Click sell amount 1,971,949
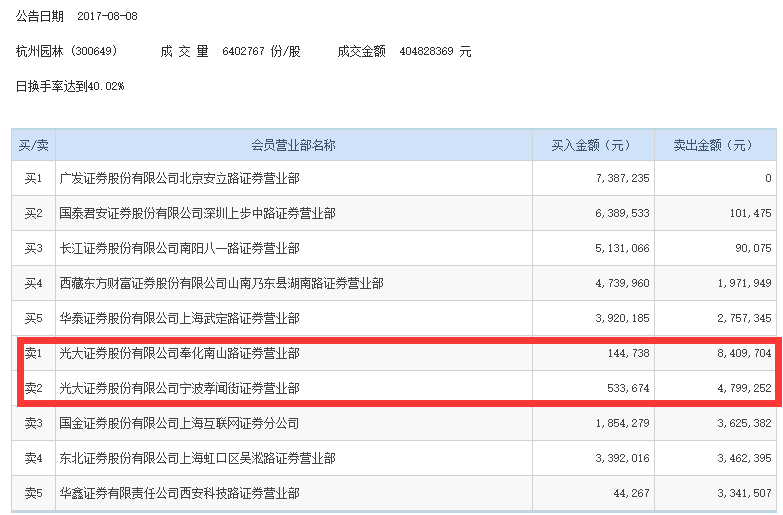The image size is (783, 515). click(745, 283)
